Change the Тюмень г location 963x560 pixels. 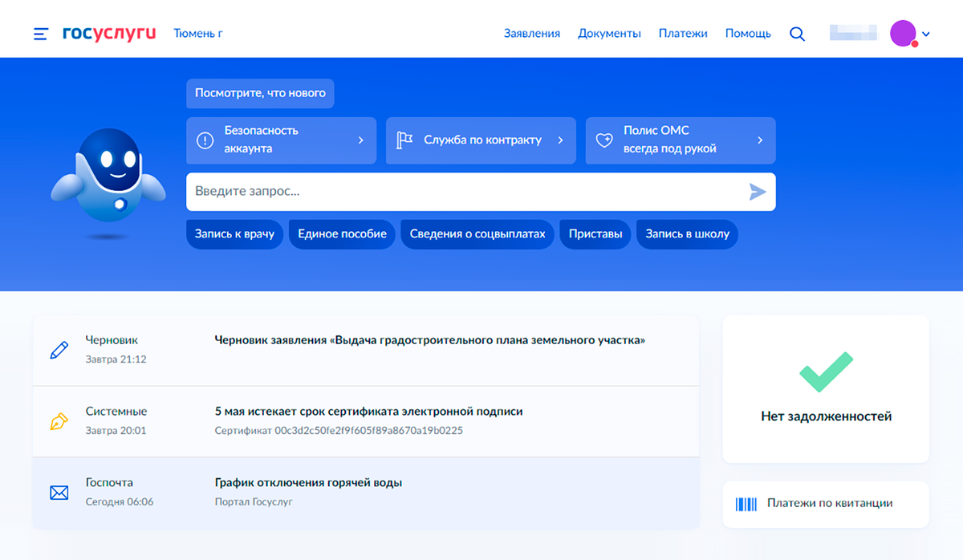pos(198,34)
